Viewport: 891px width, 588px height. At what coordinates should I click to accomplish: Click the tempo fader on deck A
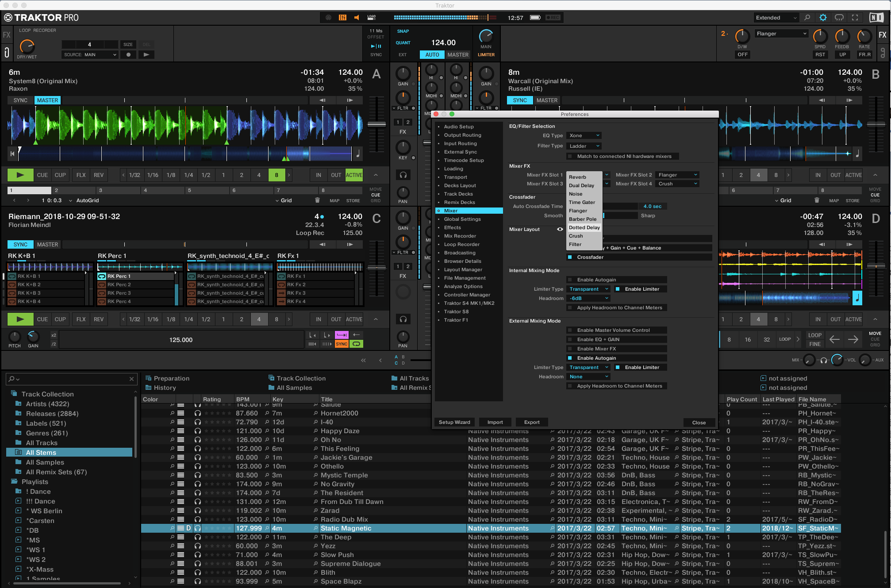(x=376, y=125)
